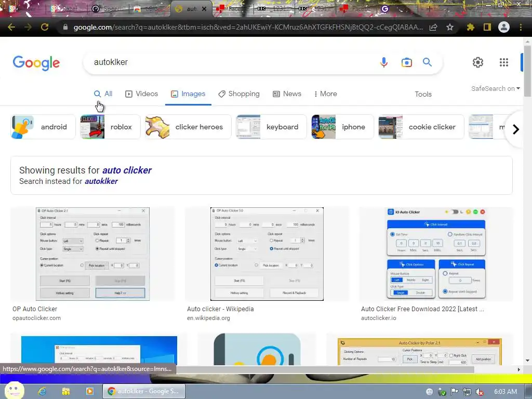Reload the page with the refresh icon
The height and width of the screenshot is (399, 532).
click(45, 27)
